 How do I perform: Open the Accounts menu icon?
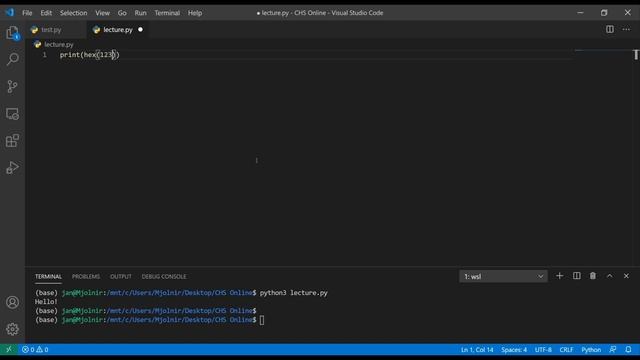12,302
